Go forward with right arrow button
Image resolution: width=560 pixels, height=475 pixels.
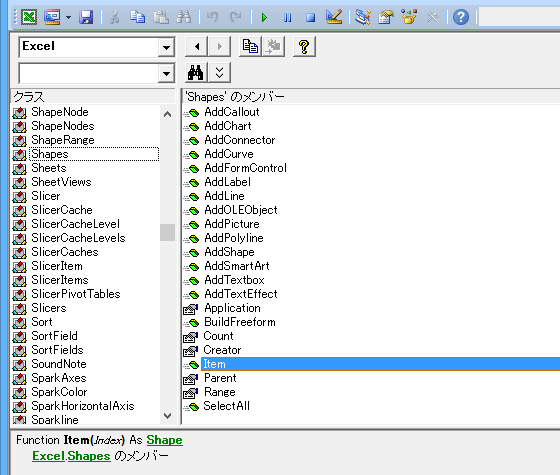(219, 46)
